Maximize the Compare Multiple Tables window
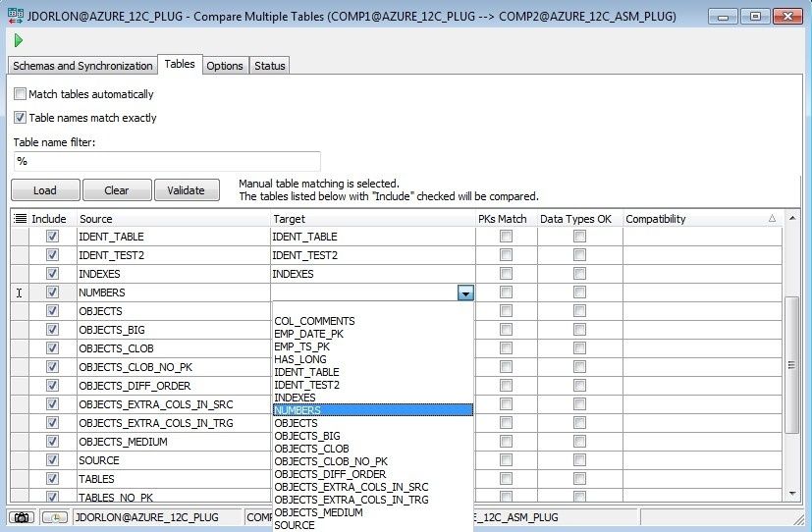 756,17
